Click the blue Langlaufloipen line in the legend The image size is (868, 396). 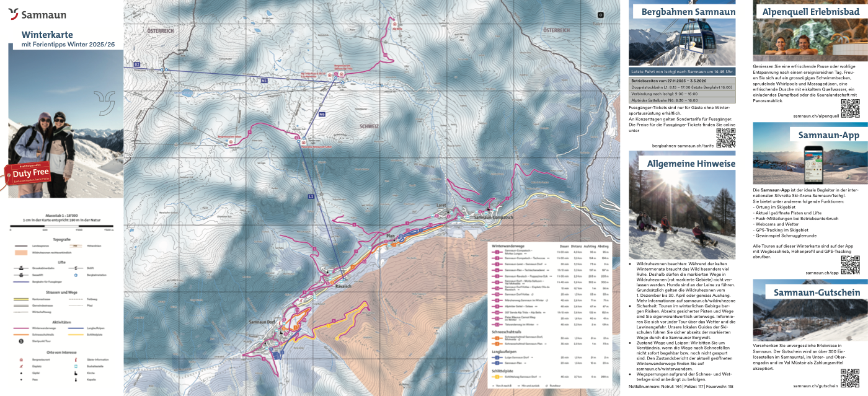click(76, 328)
